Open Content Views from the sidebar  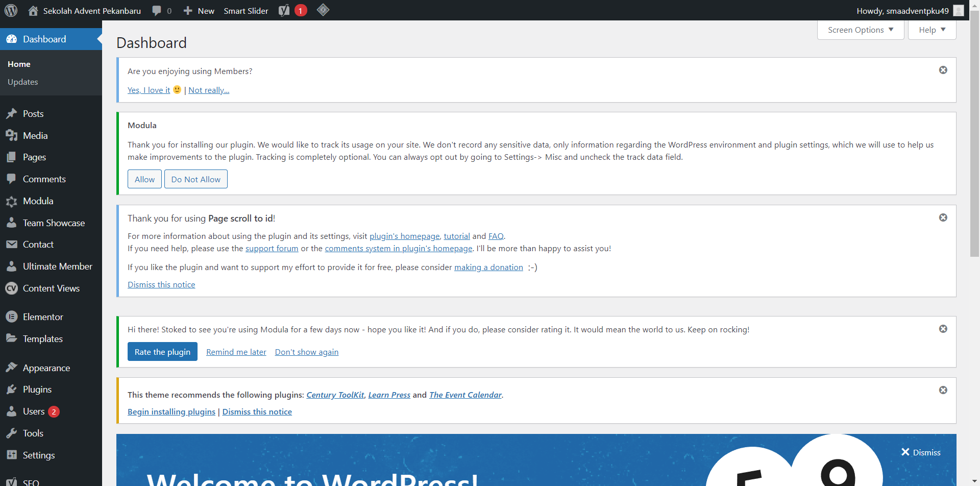(x=51, y=288)
